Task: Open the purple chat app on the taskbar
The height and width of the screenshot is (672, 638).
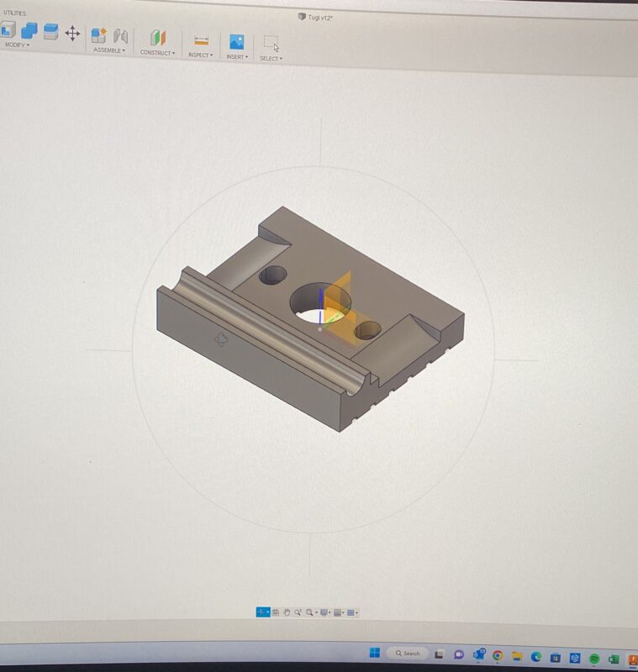Action: click(x=459, y=654)
